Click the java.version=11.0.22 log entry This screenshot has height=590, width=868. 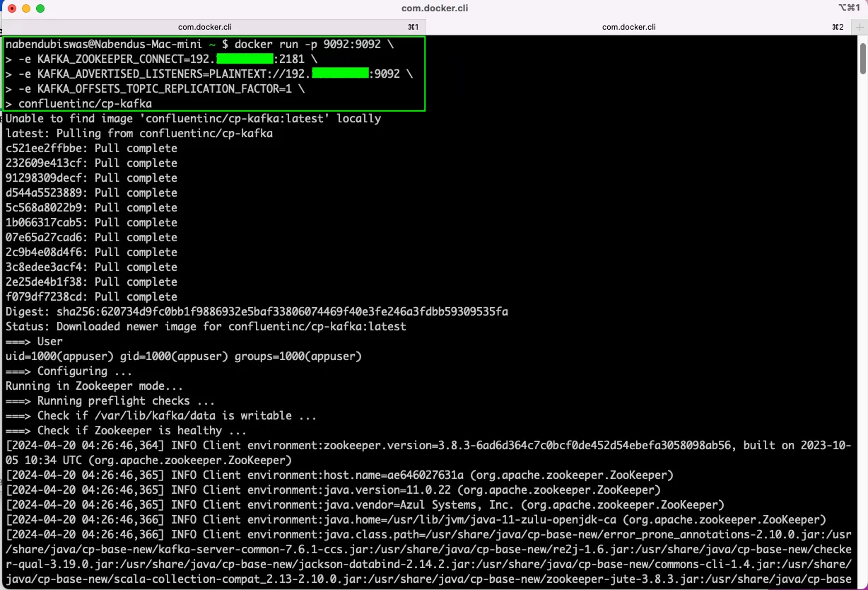click(x=333, y=490)
